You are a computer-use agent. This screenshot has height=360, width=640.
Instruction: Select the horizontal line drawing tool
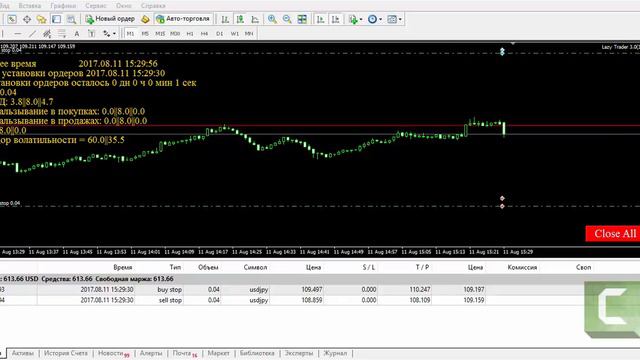(x=17, y=33)
